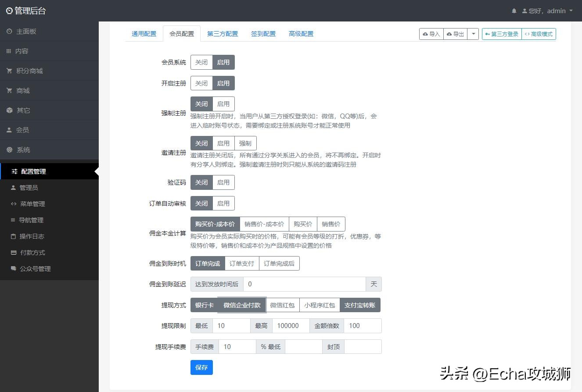Open the 签到配置 tab
This screenshot has width=582, height=392.
click(x=263, y=33)
